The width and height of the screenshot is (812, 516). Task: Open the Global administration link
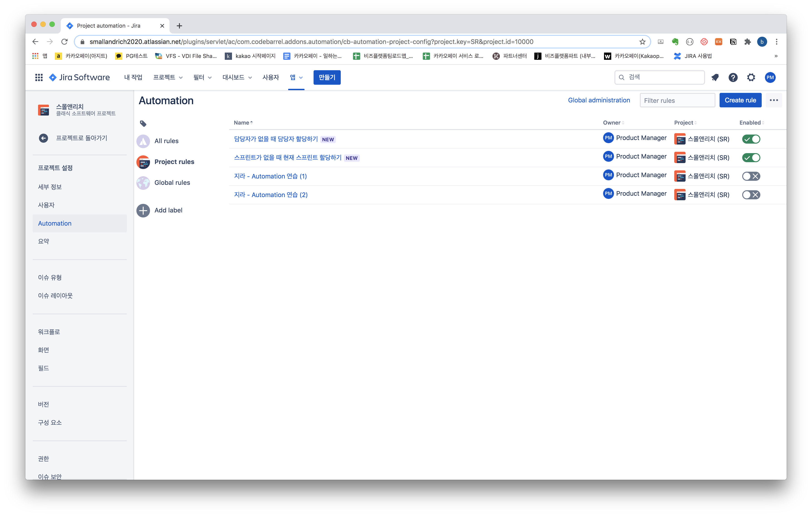599,100
